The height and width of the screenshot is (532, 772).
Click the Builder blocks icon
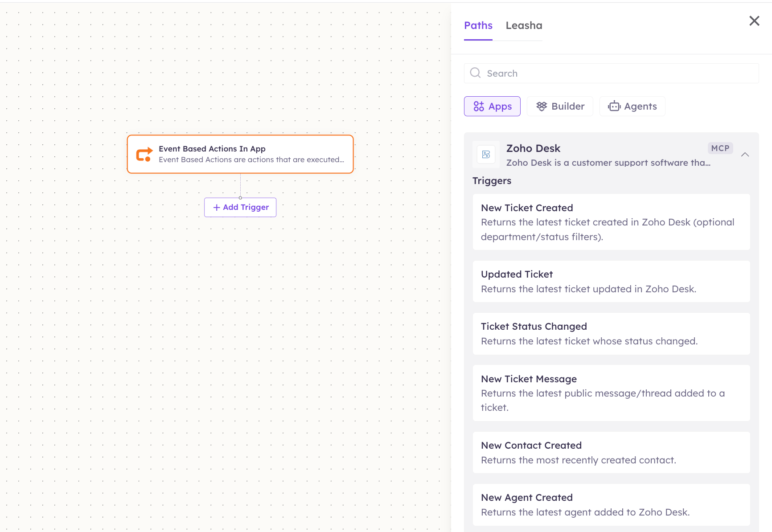coord(542,106)
